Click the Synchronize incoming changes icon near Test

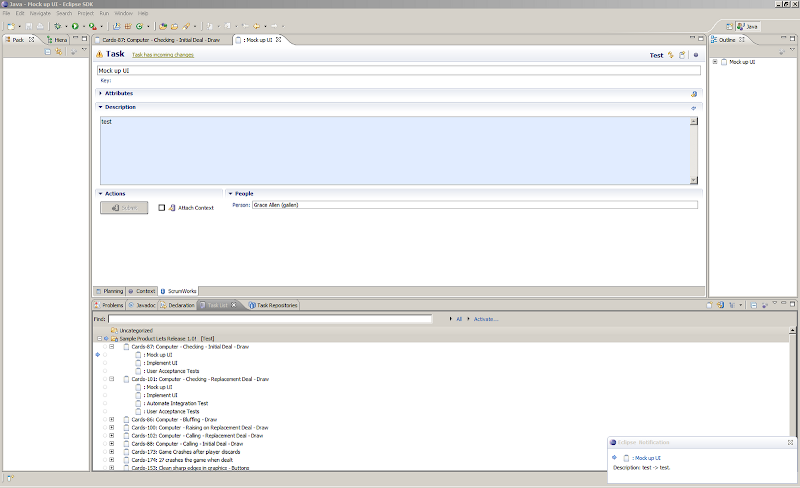671,55
